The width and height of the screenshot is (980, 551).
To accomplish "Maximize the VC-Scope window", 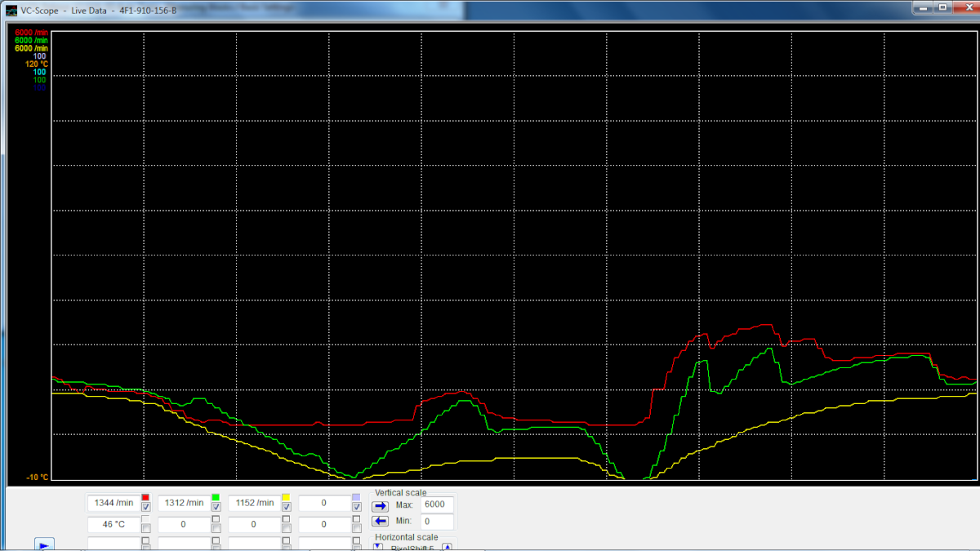I will pyautogui.click(x=944, y=7).
